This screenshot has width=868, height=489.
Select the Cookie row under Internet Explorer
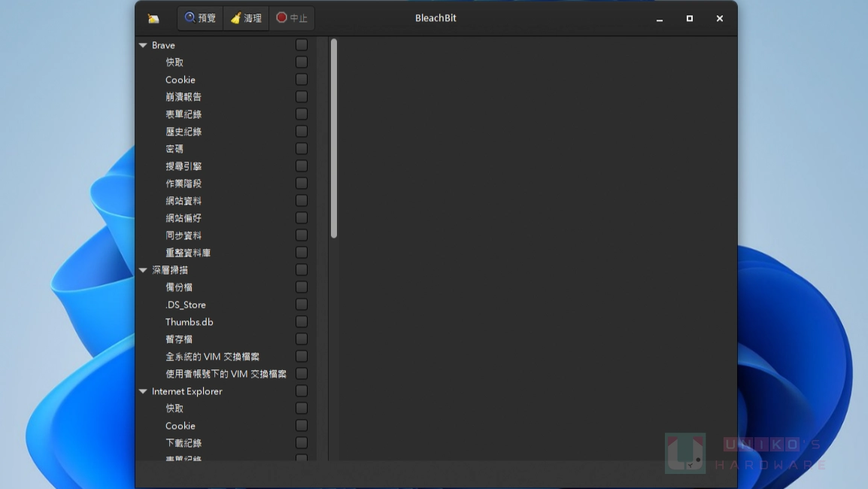(x=181, y=426)
